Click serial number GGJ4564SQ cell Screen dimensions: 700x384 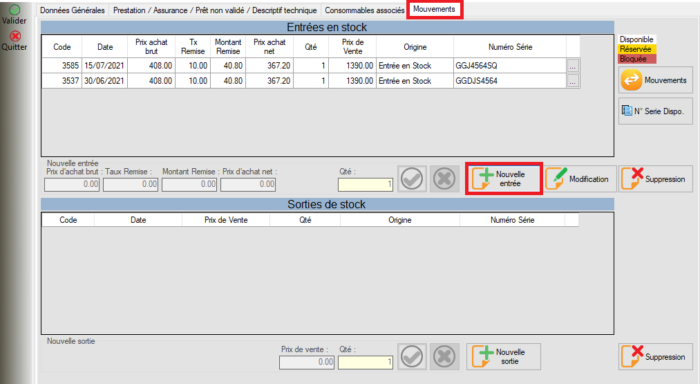[x=510, y=66]
